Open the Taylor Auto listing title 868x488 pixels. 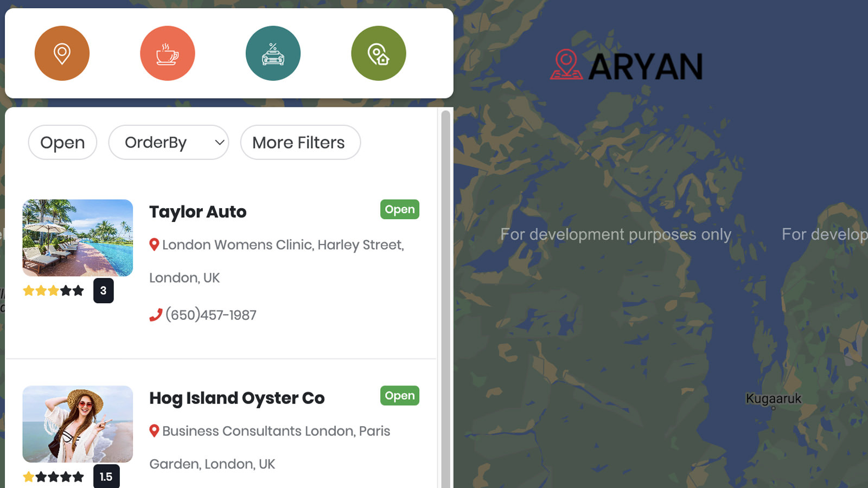[197, 211]
